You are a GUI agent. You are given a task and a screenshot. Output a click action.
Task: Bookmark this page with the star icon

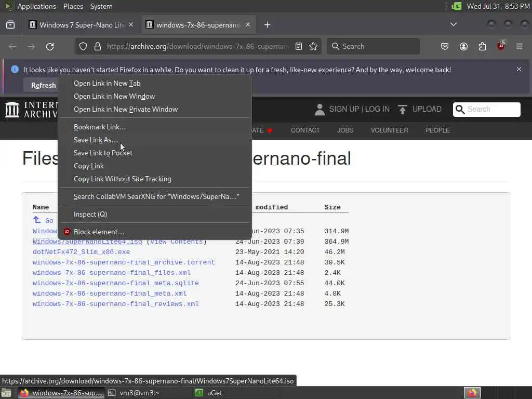click(x=313, y=46)
